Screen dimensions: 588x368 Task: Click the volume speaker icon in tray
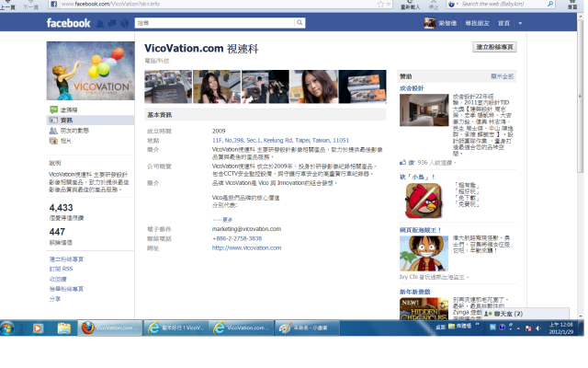point(538,328)
